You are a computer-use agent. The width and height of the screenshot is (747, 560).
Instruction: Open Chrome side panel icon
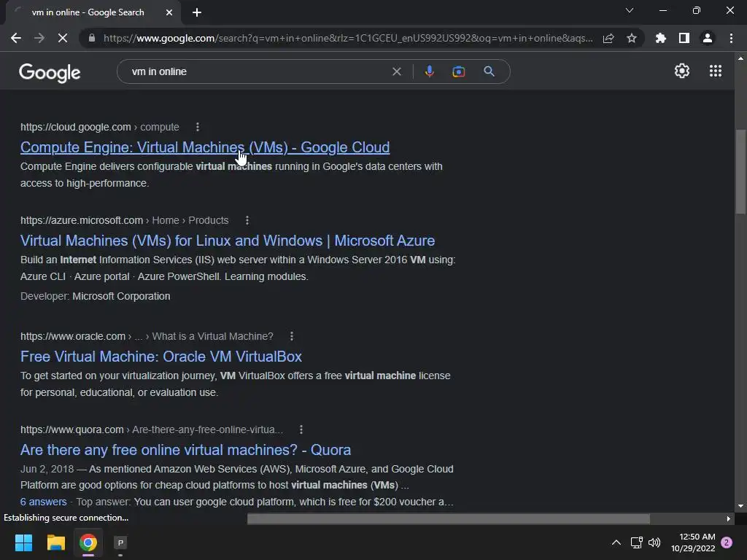coord(684,38)
